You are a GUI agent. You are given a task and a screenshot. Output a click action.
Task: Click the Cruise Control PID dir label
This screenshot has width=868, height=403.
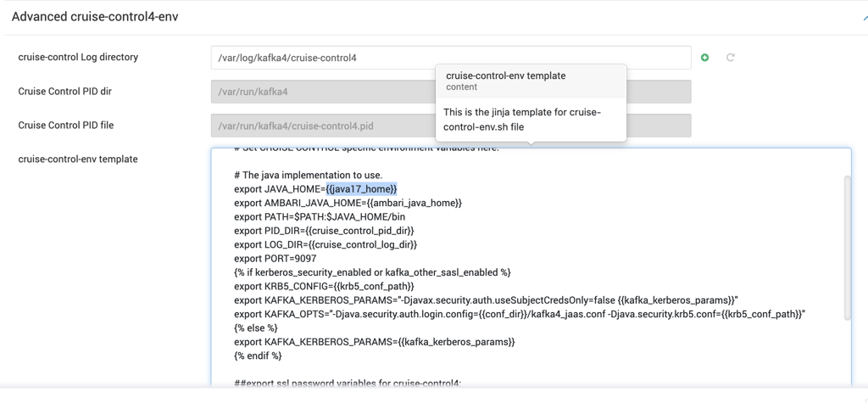pos(64,91)
